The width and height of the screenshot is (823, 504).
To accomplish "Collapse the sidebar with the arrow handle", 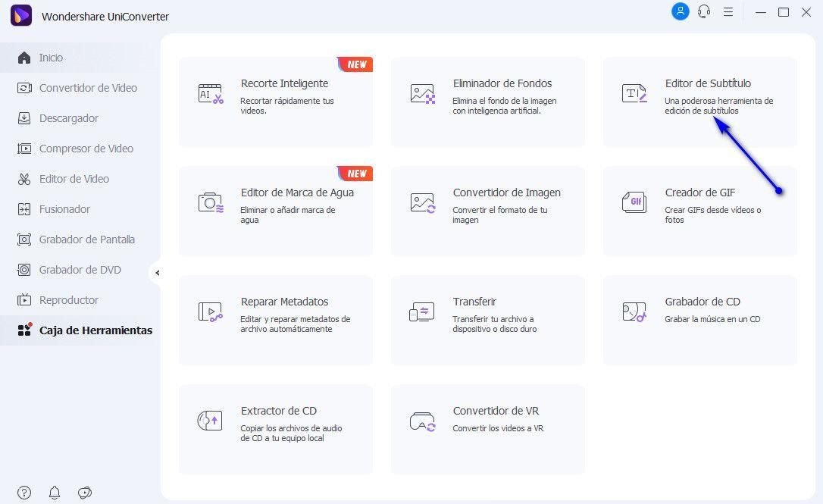I will [157, 273].
